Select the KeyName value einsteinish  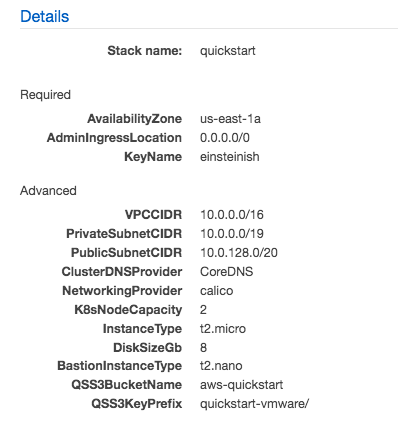[x=230, y=157]
